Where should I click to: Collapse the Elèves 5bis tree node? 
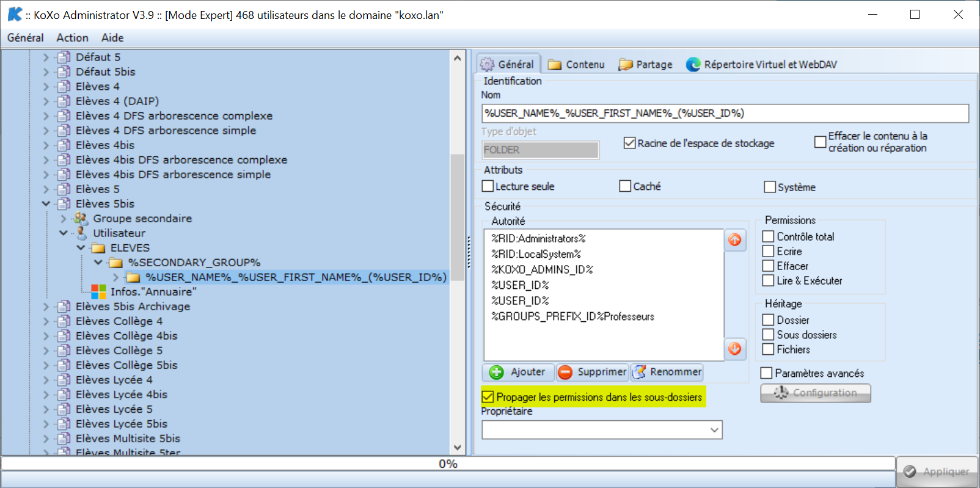(x=46, y=204)
